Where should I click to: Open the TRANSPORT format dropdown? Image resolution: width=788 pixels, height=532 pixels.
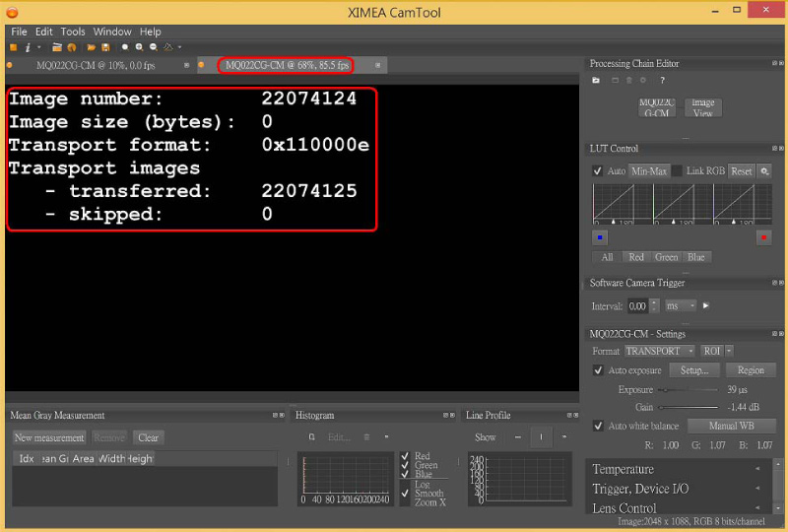(659, 351)
